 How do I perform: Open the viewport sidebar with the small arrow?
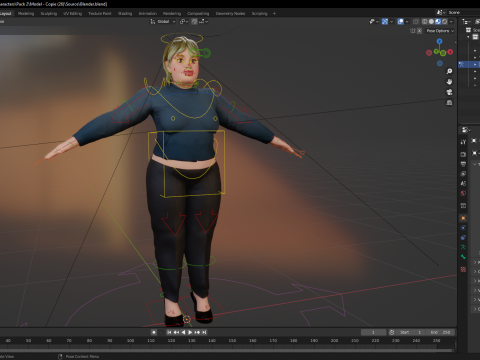(456, 42)
